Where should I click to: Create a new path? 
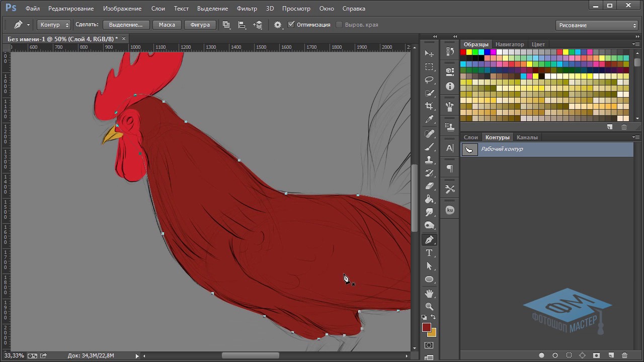611,355
